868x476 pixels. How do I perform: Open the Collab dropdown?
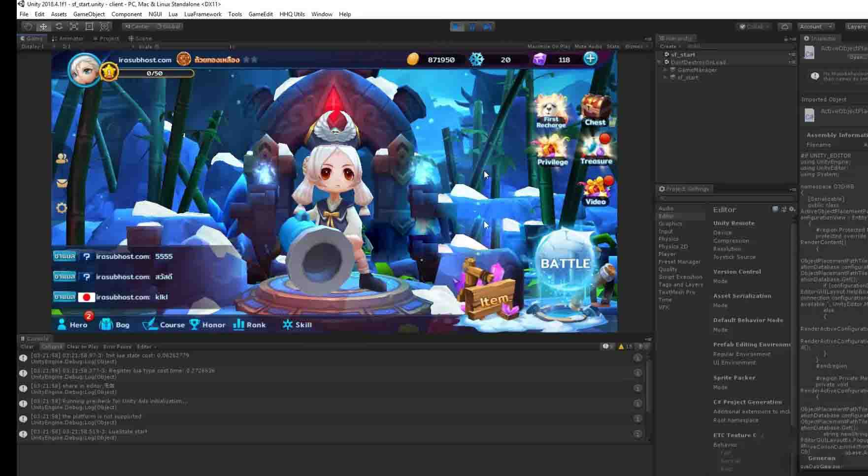point(754,27)
